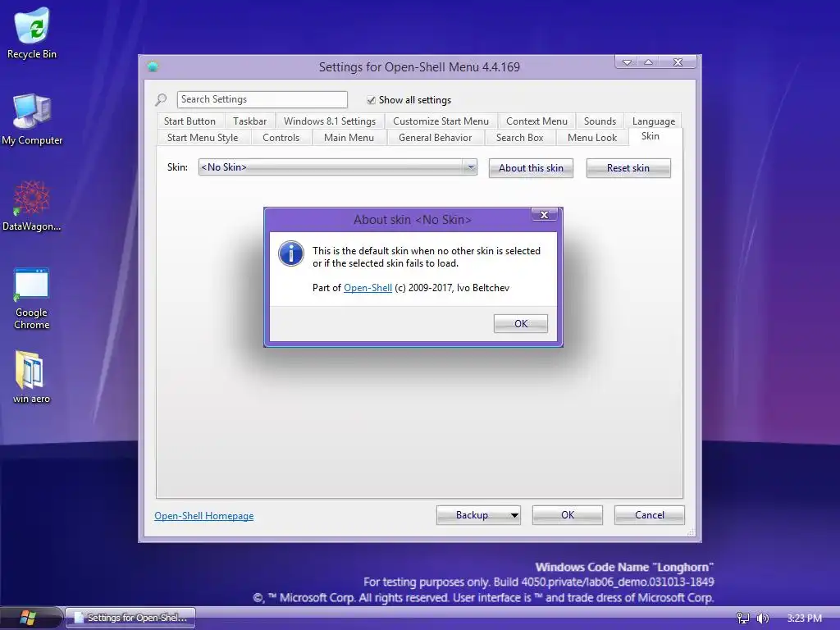Open the Recycle Bin desktop icon

point(32,33)
